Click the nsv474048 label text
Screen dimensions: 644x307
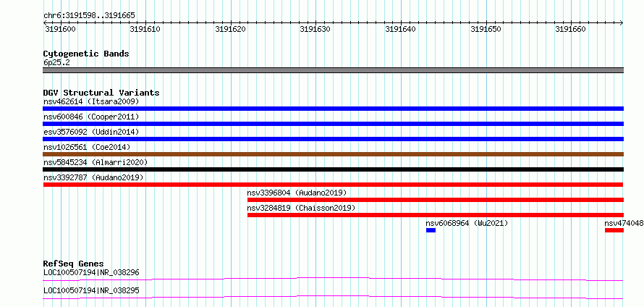click(x=624, y=223)
